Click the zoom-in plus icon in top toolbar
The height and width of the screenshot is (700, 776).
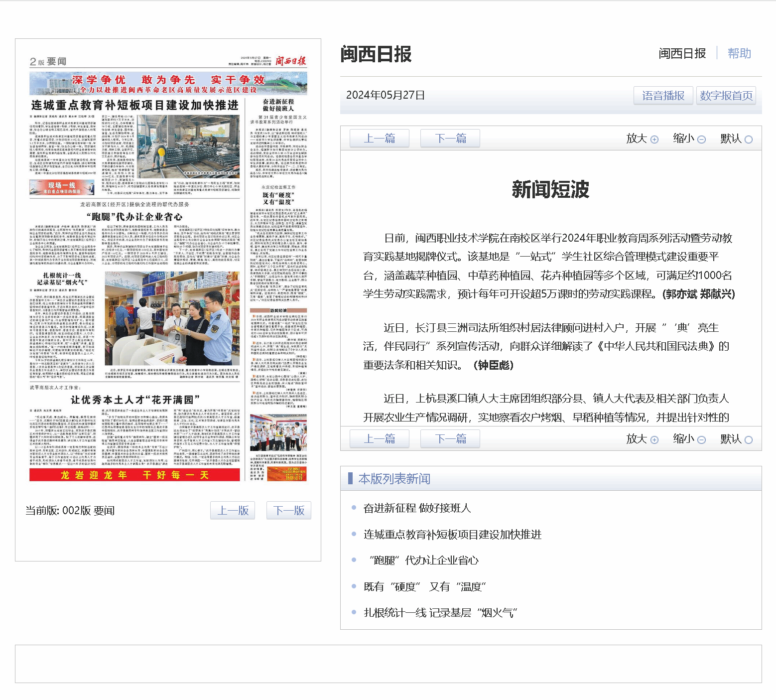click(654, 140)
